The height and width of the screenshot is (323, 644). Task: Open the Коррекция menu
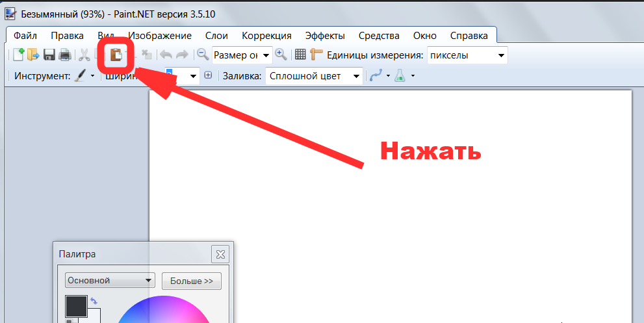tap(266, 36)
